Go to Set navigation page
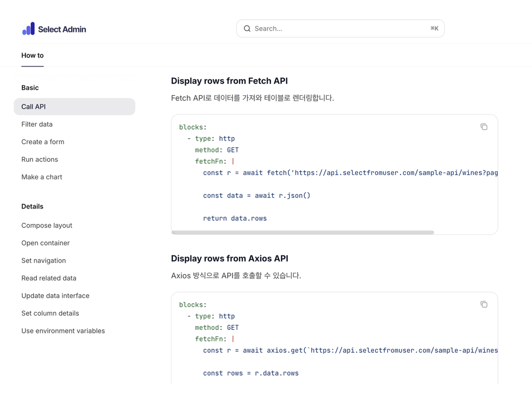This screenshot has height=399, width=532. [x=44, y=260]
